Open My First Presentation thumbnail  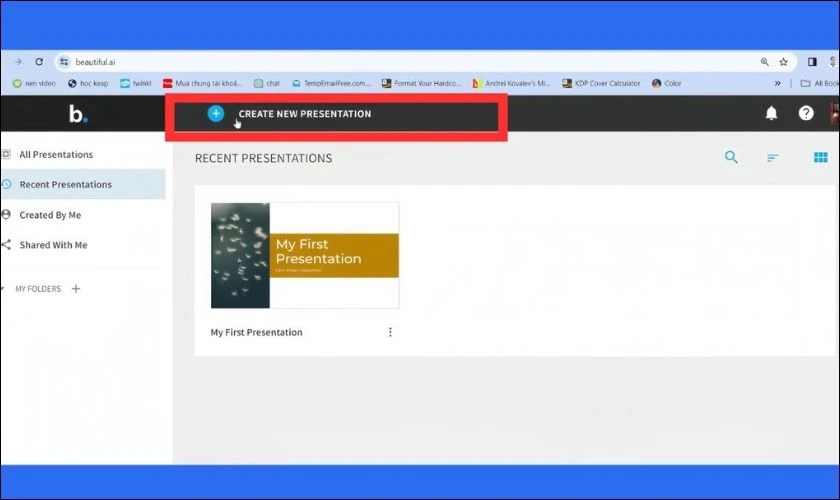[305, 255]
